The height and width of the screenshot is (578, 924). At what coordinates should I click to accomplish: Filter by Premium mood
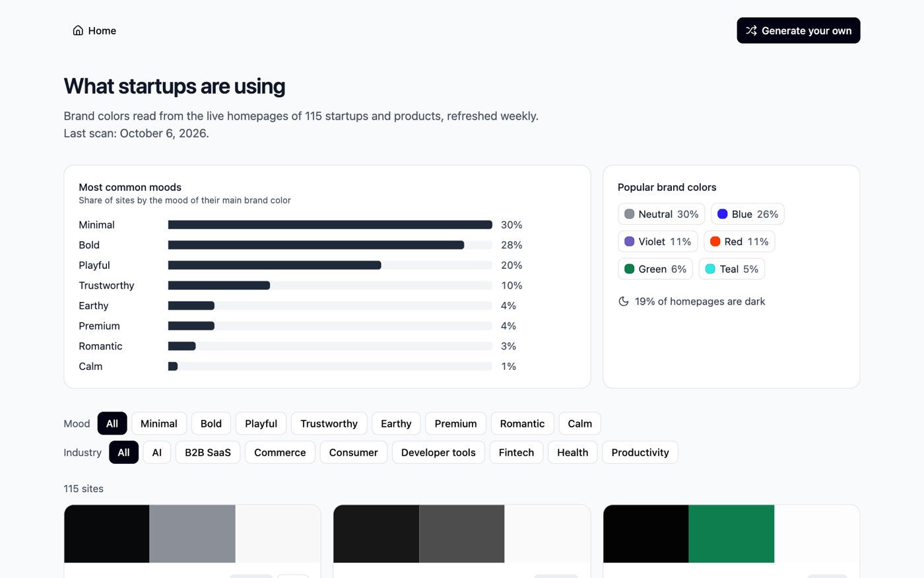pos(456,423)
